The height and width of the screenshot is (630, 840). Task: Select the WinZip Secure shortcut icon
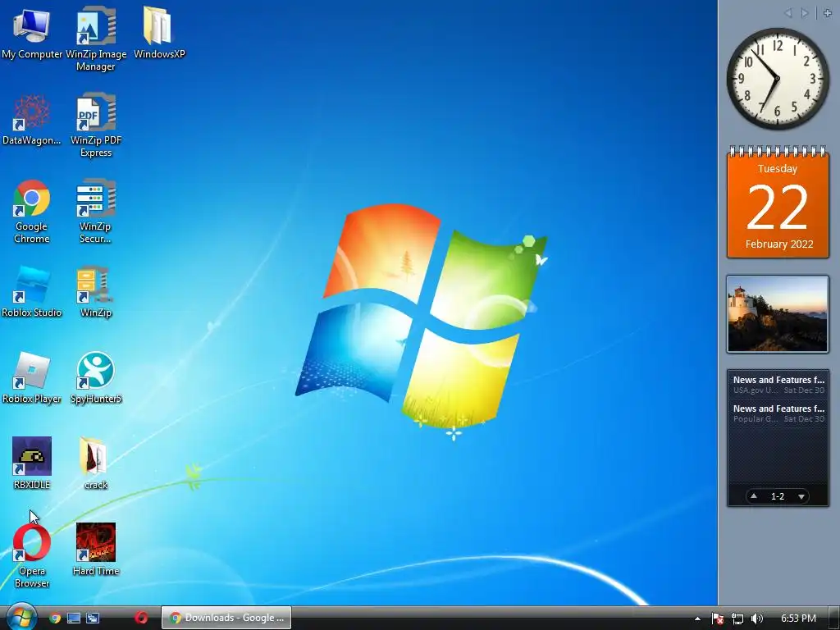pos(95,212)
